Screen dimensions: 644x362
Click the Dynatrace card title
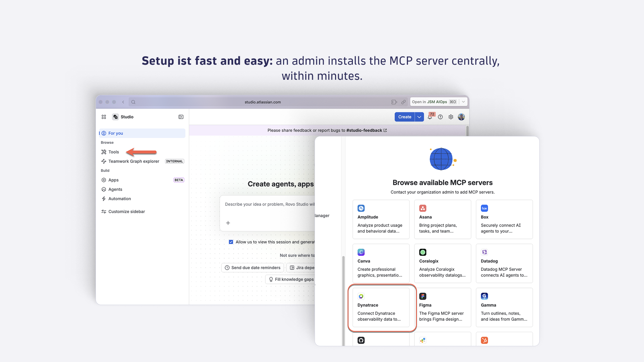tap(368, 305)
